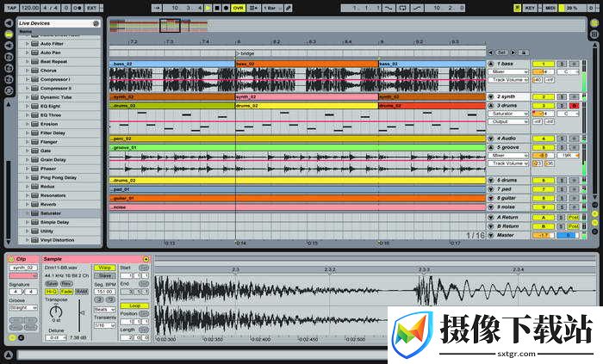Toggle the Punch-In switch
Screen dimensions: 603x364
coord(389,8)
